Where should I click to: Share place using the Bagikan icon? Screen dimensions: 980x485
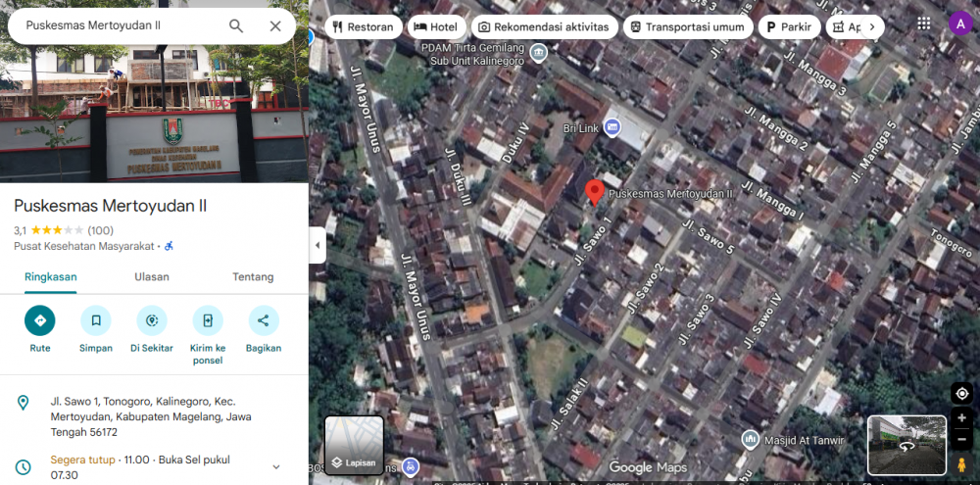tap(263, 320)
